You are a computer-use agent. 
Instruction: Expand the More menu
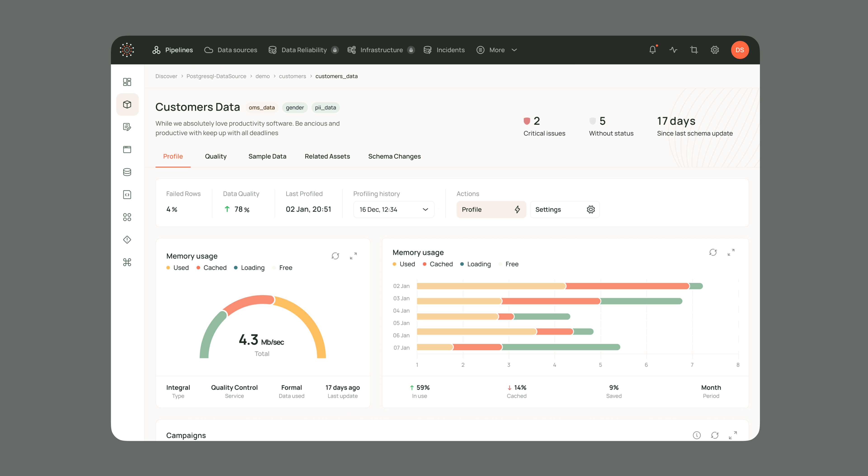point(497,50)
